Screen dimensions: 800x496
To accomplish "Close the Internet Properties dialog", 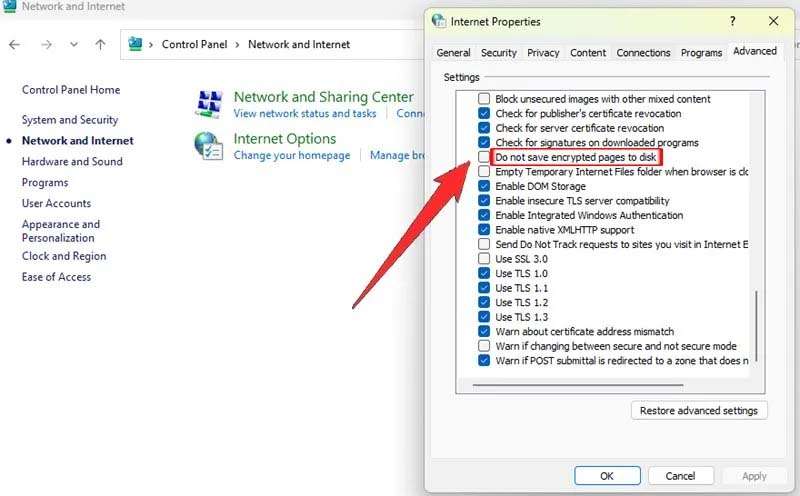I will [773, 21].
